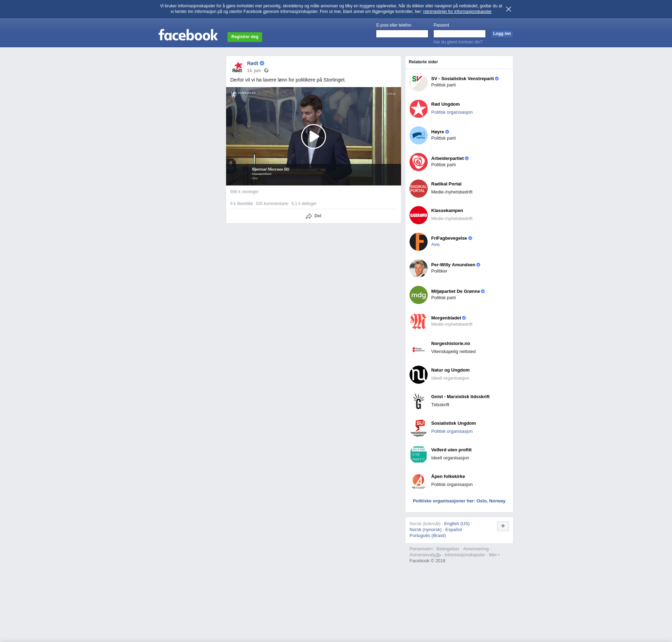Viewport: 672px width, 642px height.
Task: Open the Mer footer dropdown
Action: (494, 555)
